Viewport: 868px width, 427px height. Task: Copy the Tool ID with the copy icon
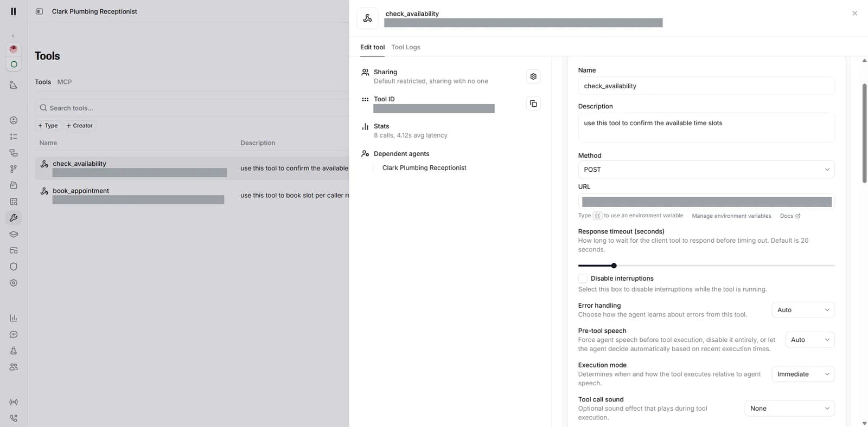coord(533,103)
